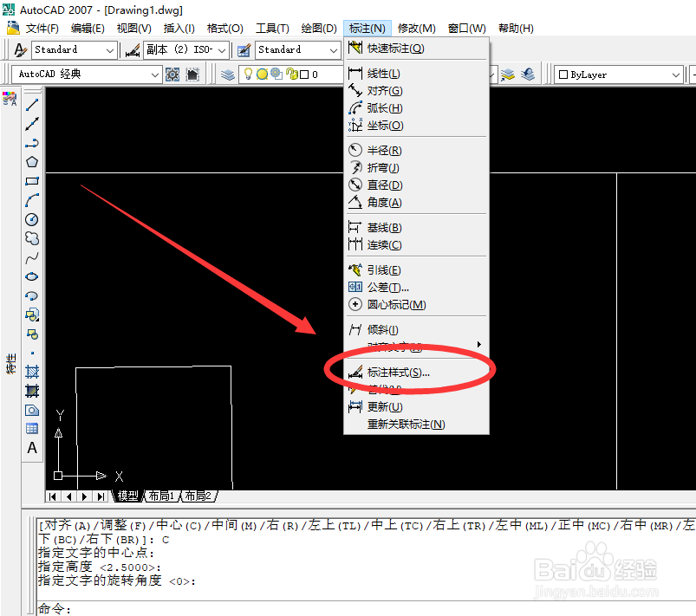Viewport: 696px width, 616px height.
Task: Click the Insert Block tool
Action: (x=32, y=314)
